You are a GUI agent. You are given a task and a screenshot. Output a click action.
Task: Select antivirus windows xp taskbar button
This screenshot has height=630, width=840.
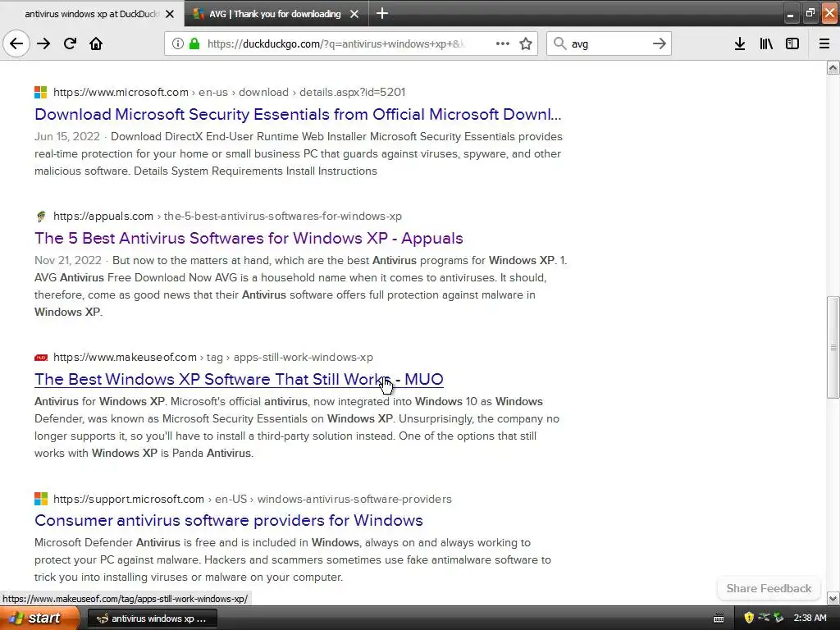[152, 619]
